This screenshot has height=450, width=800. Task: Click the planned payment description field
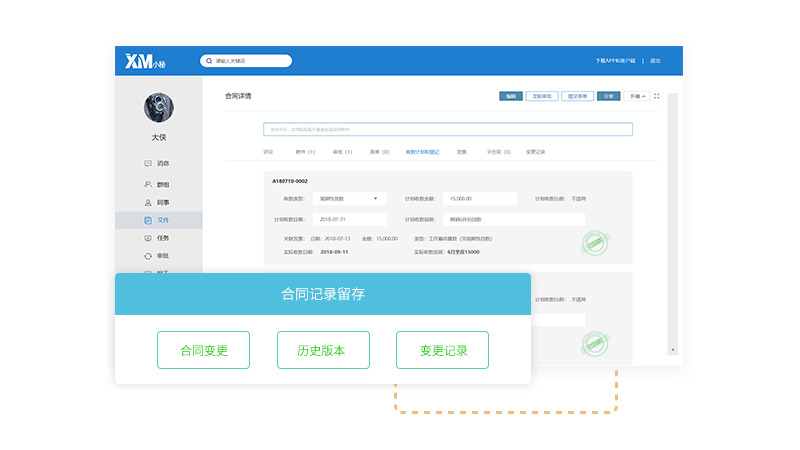point(514,219)
